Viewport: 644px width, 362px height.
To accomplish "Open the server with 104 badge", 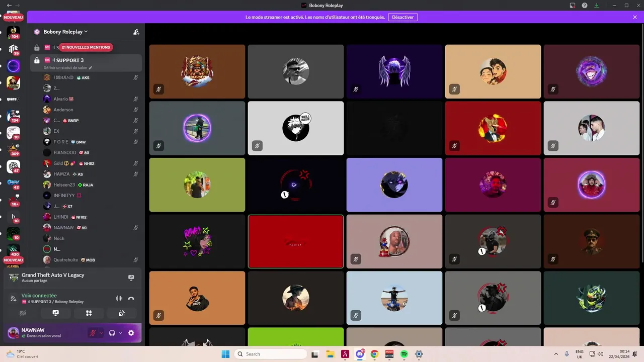I will click(14, 32).
